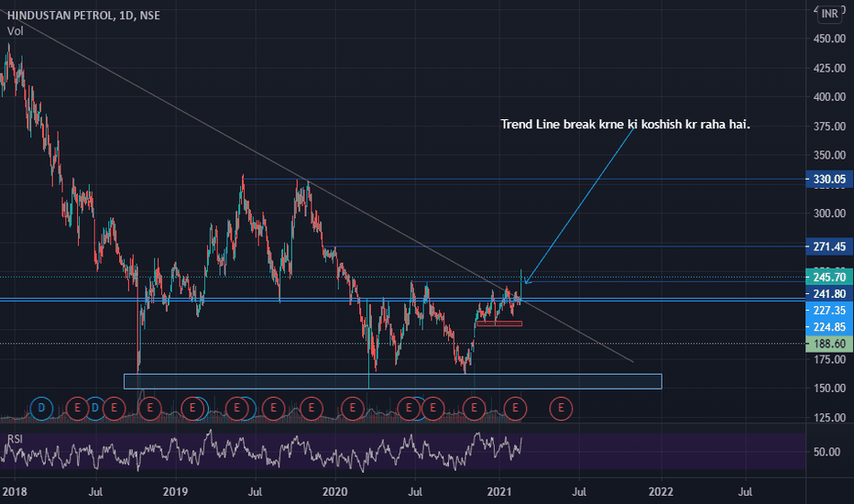Select the light blue support zone rectangle drawing
The image size is (854, 504).
coord(393,381)
